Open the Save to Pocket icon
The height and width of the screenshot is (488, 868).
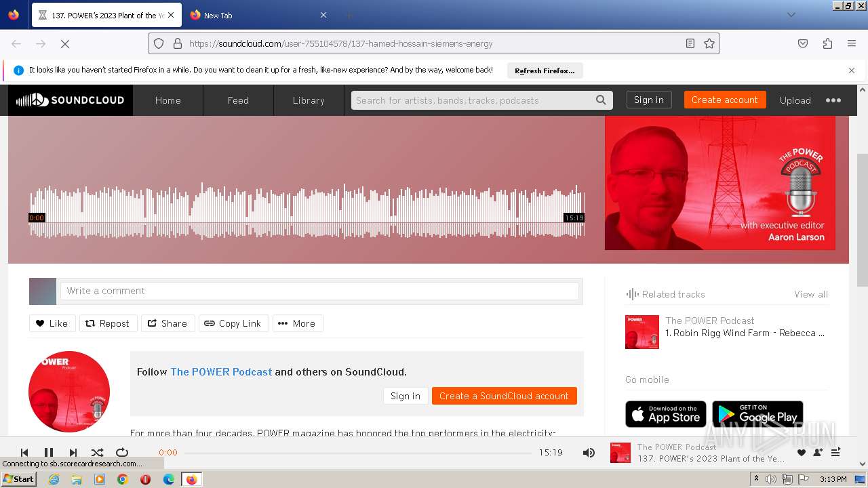(x=803, y=43)
